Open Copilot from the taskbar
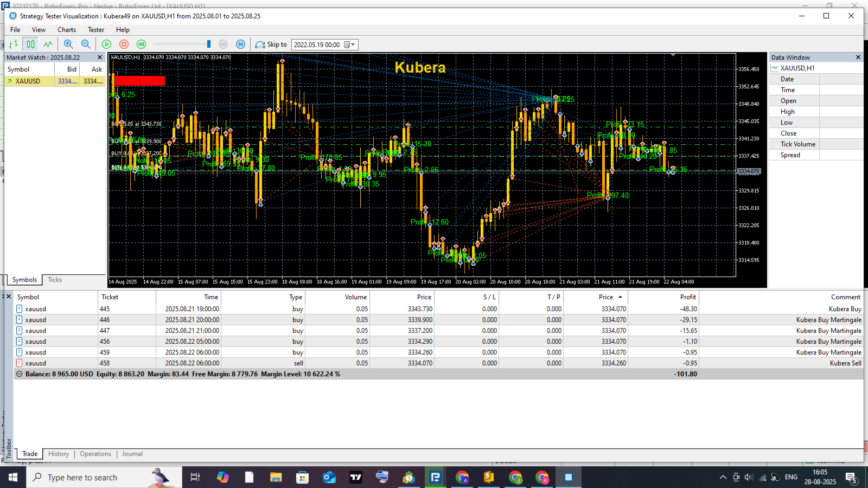868x488 pixels. (223, 477)
